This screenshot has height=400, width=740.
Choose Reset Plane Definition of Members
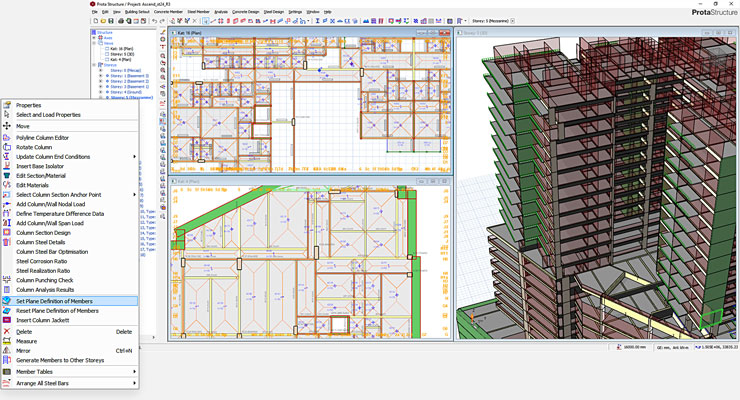point(70,310)
